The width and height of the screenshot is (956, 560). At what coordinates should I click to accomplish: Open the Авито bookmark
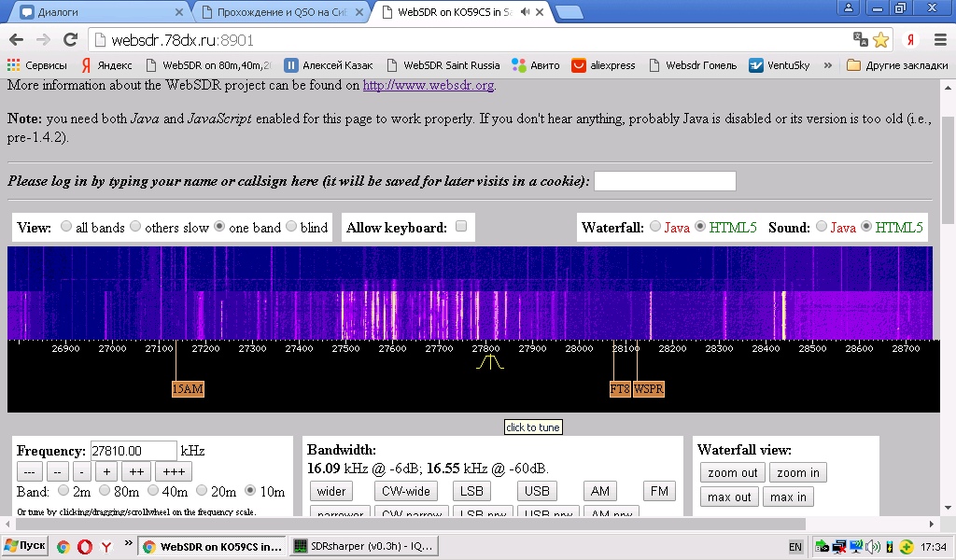pos(536,65)
